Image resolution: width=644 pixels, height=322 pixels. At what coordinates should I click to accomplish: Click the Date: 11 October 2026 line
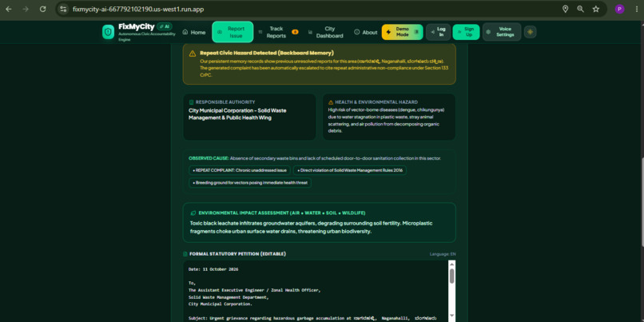click(213, 269)
